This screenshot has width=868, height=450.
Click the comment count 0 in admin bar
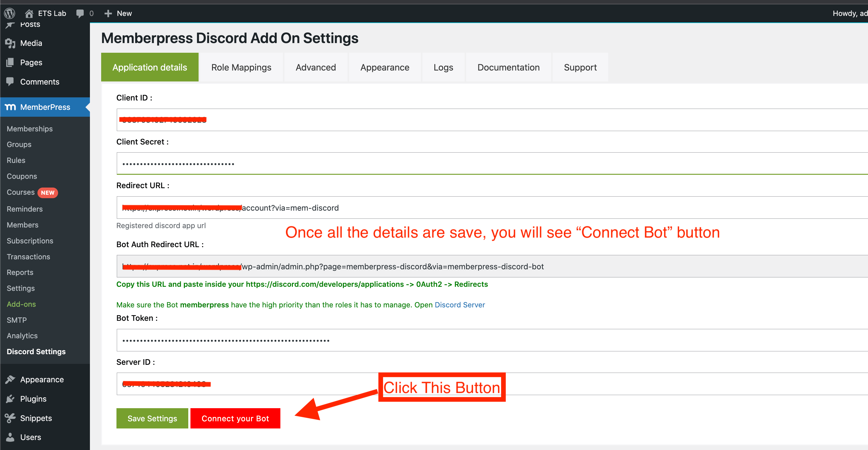click(91, 13)
